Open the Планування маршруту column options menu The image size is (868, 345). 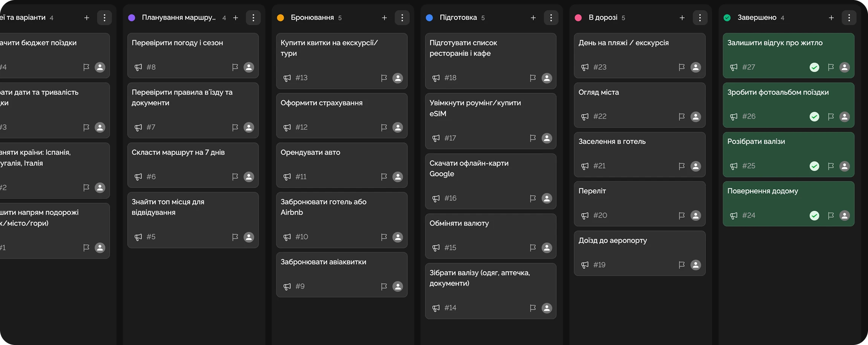[253, 18]
